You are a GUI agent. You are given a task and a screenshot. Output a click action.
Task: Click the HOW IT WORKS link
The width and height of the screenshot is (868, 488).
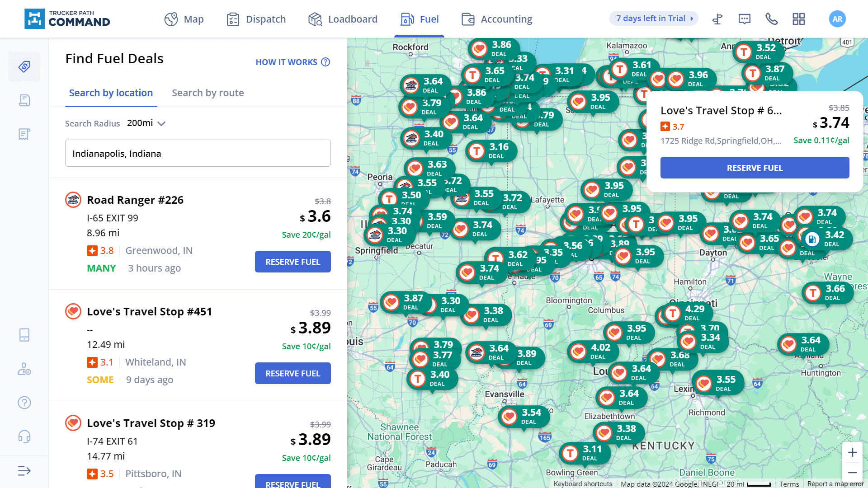point(292,62)
